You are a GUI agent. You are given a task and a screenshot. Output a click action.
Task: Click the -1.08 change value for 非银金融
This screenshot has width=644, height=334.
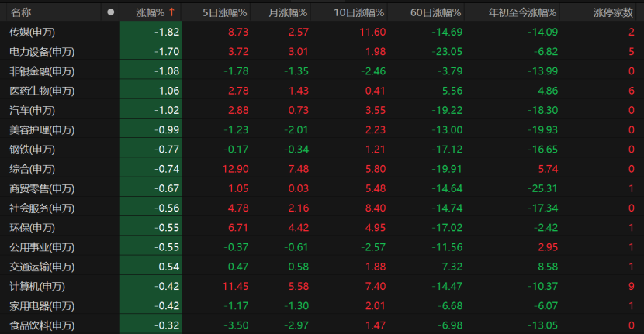click(167, 71)
